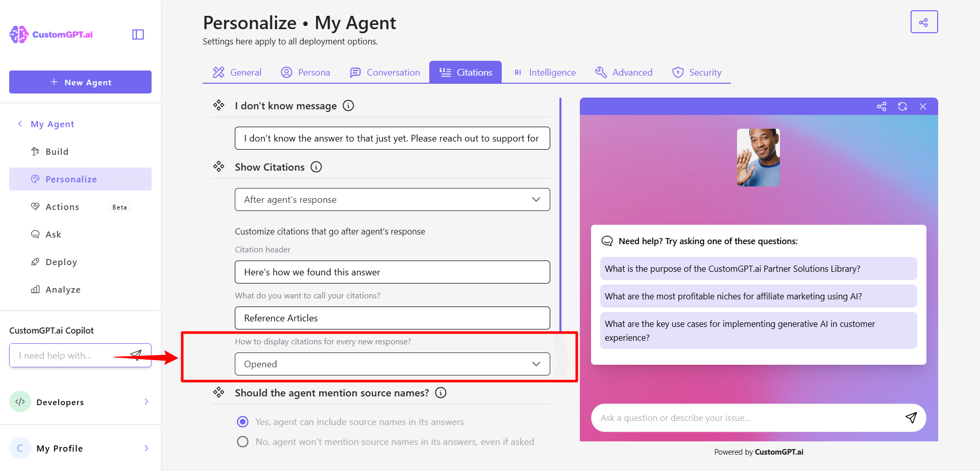Open the Build menu item
This screenshot has width=980, height=471.
(80, 151)
